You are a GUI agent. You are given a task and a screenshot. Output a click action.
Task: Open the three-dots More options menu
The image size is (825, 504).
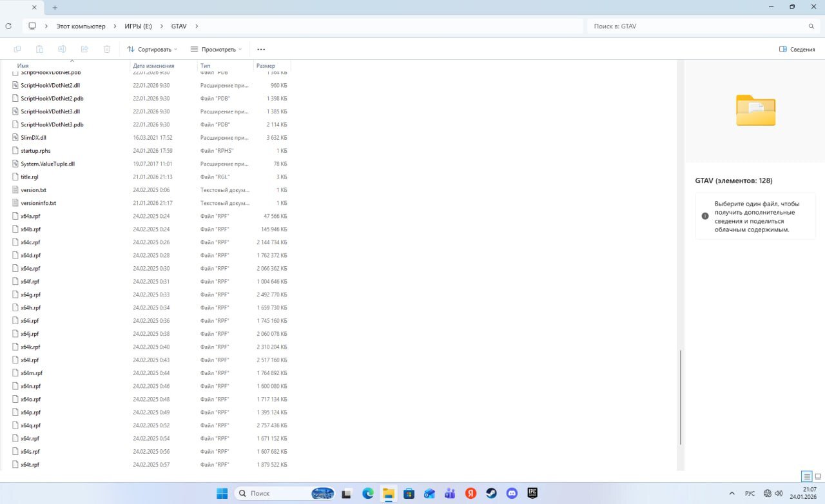pos(261,49)
